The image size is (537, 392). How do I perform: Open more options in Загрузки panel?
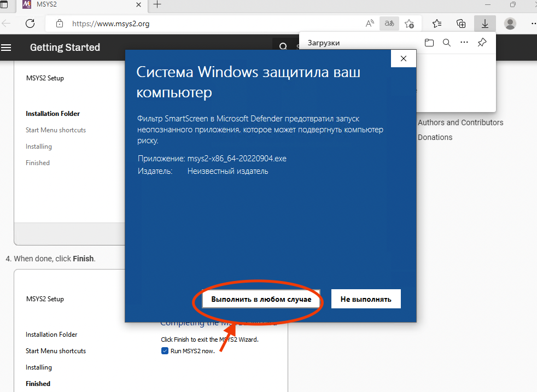pyautogui.click(x=464, y=43)
